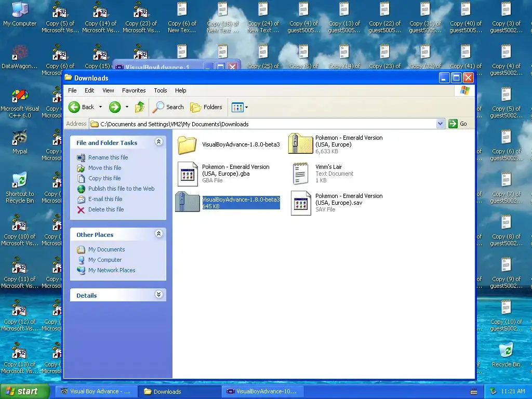Click inside the Address path field

(x=263, y=124)
